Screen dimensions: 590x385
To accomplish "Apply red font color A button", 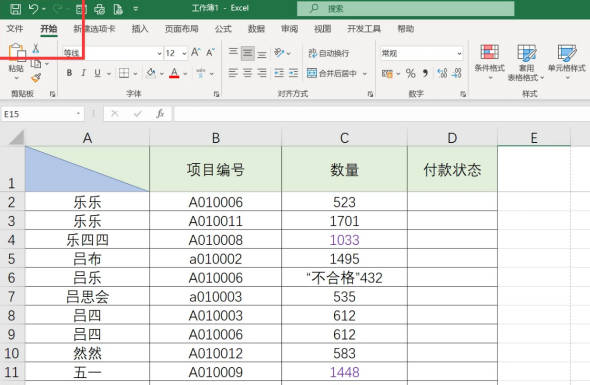I will [x=174, y=73].
